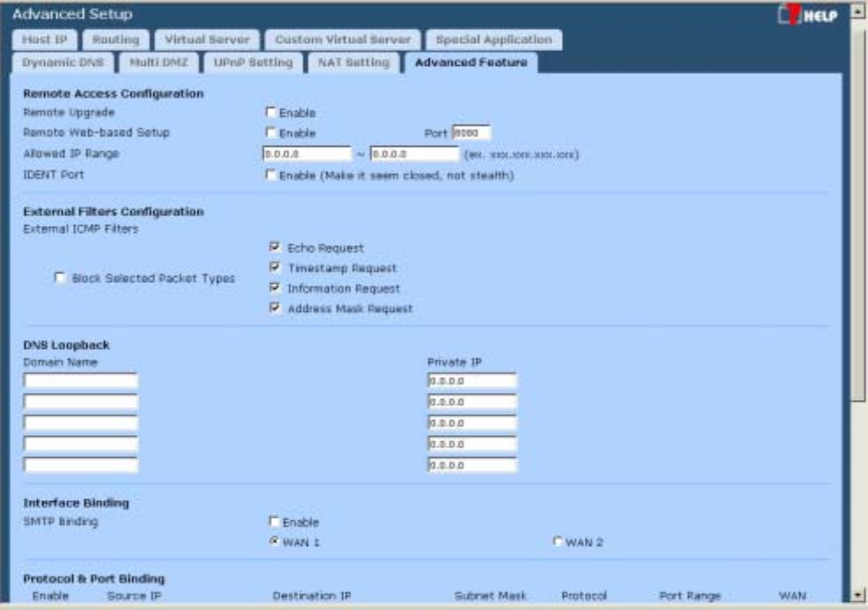Go to the UPnP Setting tab
Screen dimensions: 868x610
pyautogui.click(x=253, y=62)
